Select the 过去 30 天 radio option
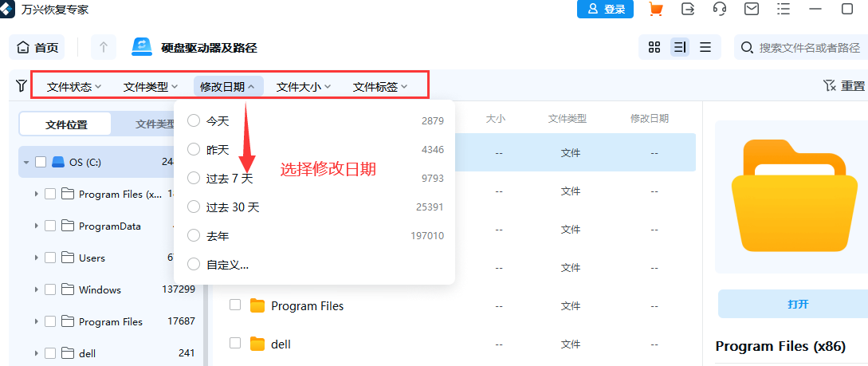Image resolution: width=868 pixels, height=366 pixels. click(x=194, y=207)
